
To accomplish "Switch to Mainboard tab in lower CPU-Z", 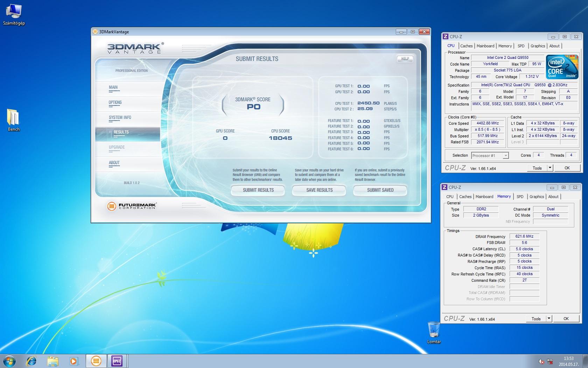I will [484, 197].
